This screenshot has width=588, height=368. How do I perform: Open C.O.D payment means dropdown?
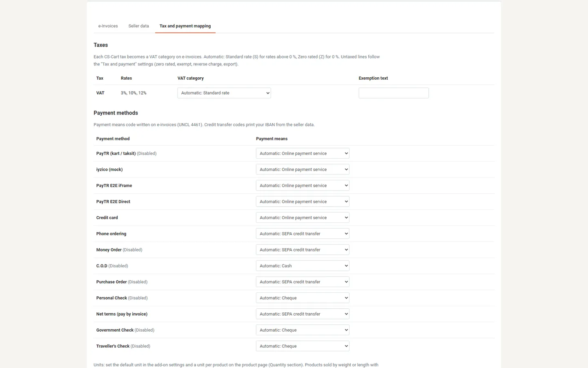[303, 266]
